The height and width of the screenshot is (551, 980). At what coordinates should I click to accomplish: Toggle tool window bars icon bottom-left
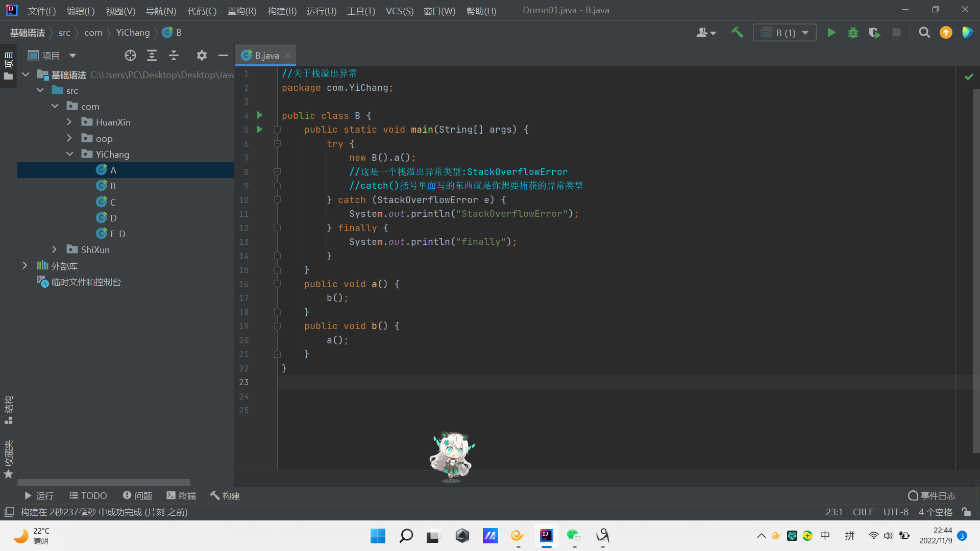pyautogui.click(x=9, y=512)
